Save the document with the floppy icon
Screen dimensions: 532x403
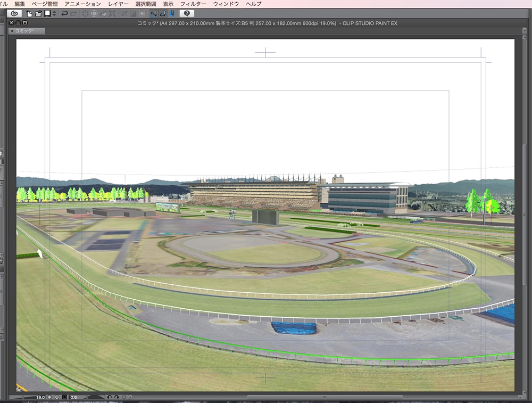pos(47,14)
